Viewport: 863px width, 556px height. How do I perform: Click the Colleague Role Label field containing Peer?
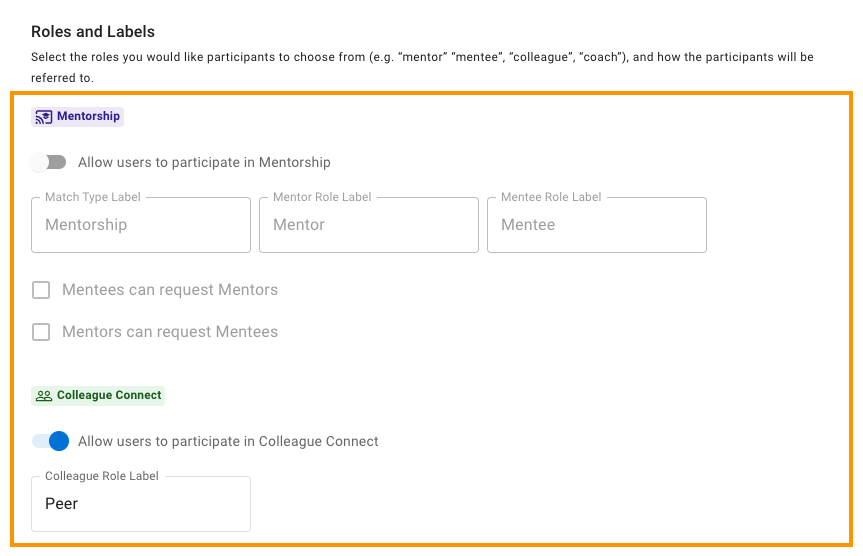[141, 504]
